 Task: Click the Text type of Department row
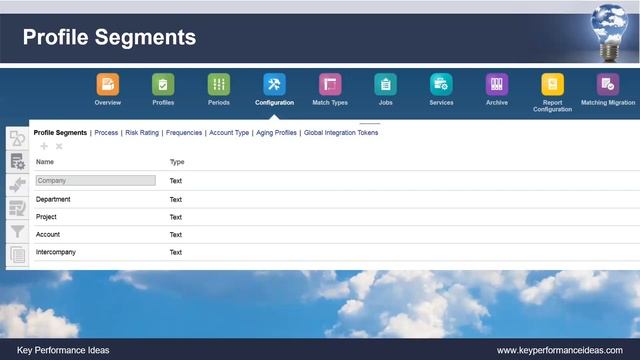tap(176, 199)
